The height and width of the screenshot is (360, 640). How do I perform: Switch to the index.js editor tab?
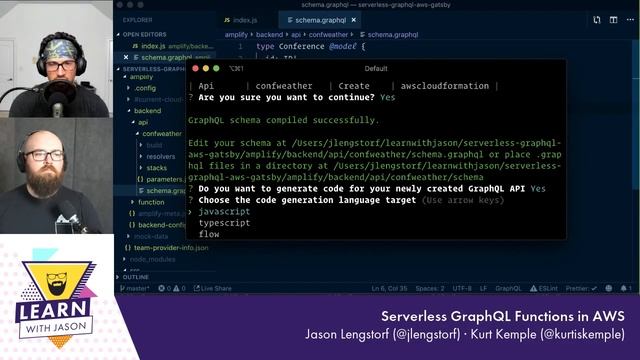pyautogui.click(x=241, y=20)
